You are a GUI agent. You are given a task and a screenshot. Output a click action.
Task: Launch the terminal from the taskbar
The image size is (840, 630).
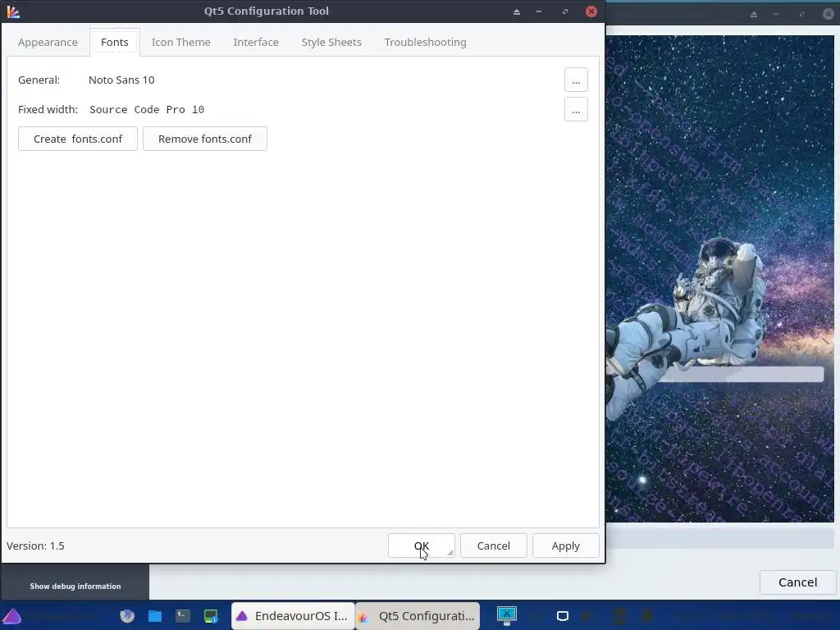pyautogui.click(x=183, y=616)
